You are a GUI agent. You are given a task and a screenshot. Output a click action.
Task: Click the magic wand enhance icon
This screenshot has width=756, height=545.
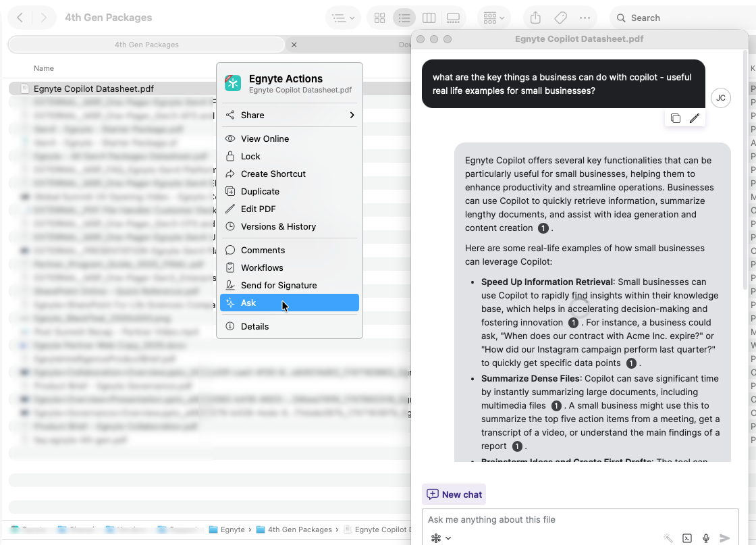668,538
